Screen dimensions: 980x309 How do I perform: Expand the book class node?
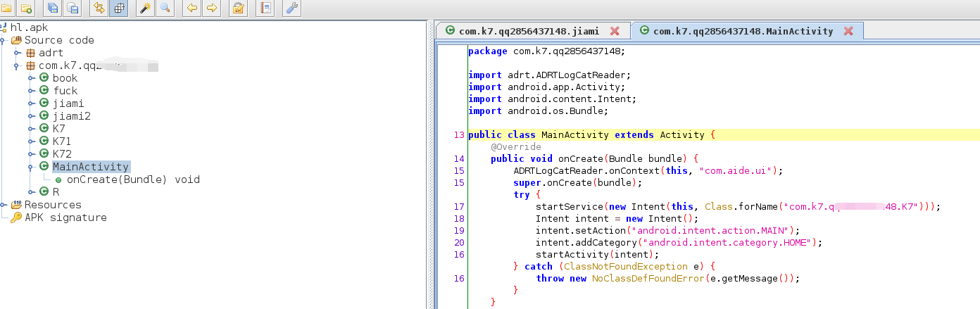[x=32, y=78]
